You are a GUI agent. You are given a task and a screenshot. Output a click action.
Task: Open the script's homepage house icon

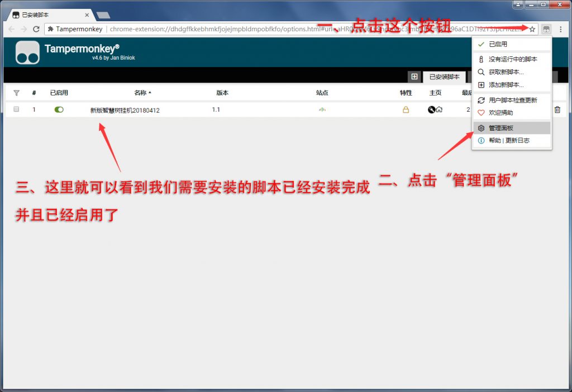click(439, 109)
